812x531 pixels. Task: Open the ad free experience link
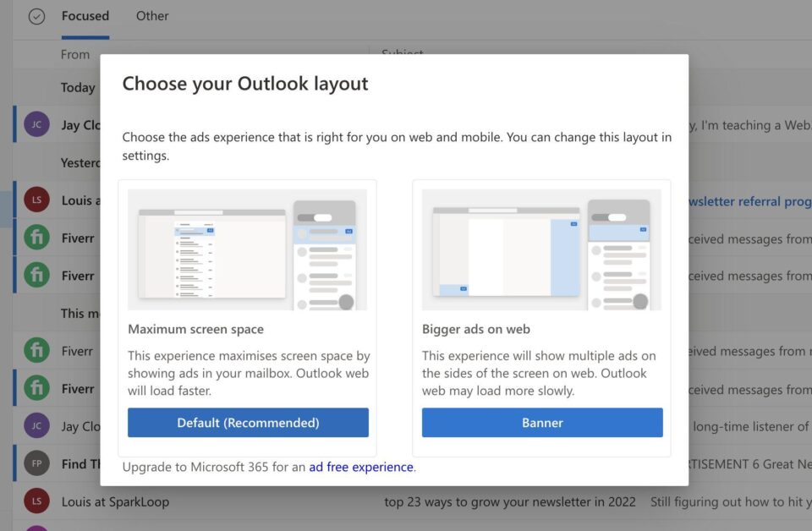click(360, 466)
